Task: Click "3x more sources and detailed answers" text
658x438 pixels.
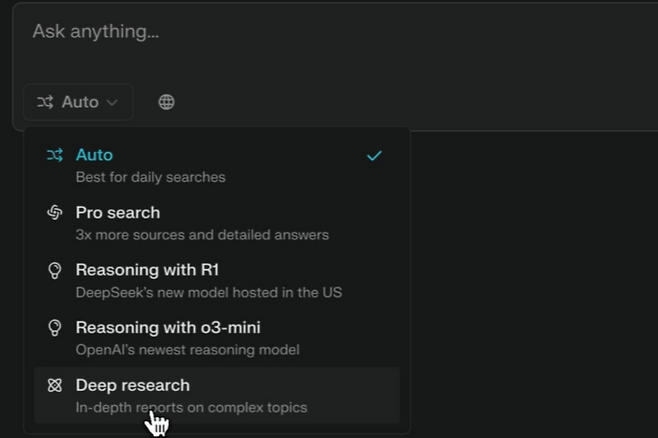Action: [202, 235]
